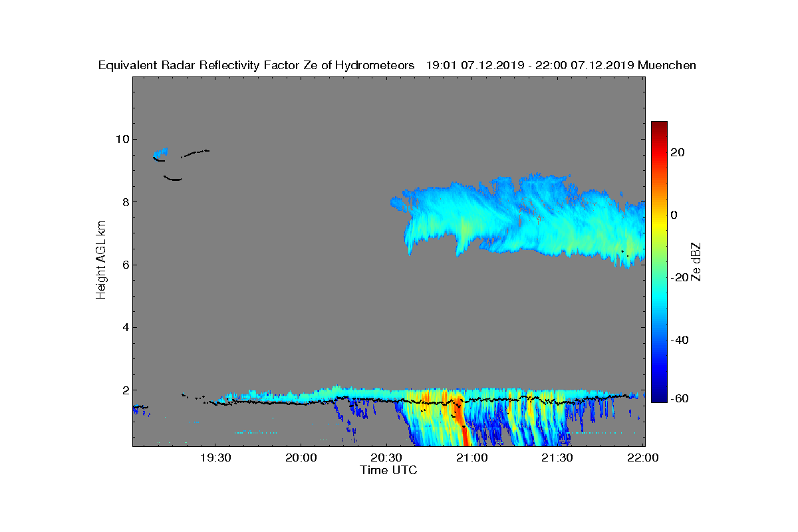Click the 8 km height tick label
Viewport: 798px width, 532px height.
click(x=125, y=202)
